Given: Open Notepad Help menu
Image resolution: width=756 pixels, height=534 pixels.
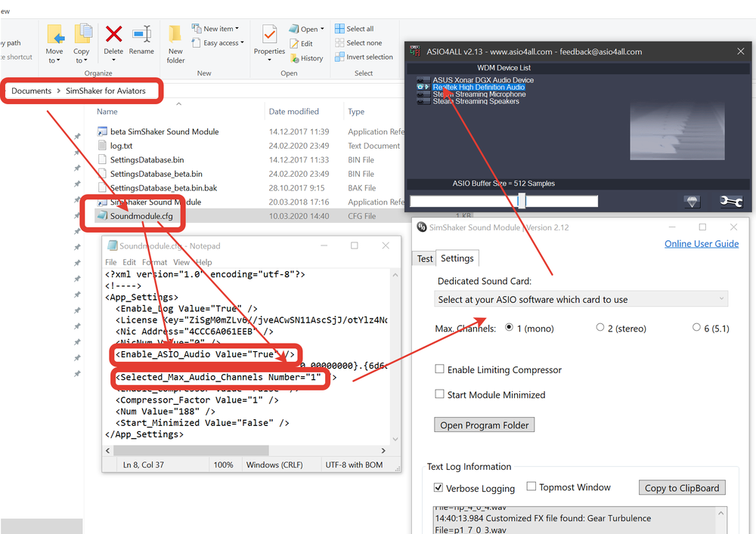Looking at the screenshot, I should 204,262.
